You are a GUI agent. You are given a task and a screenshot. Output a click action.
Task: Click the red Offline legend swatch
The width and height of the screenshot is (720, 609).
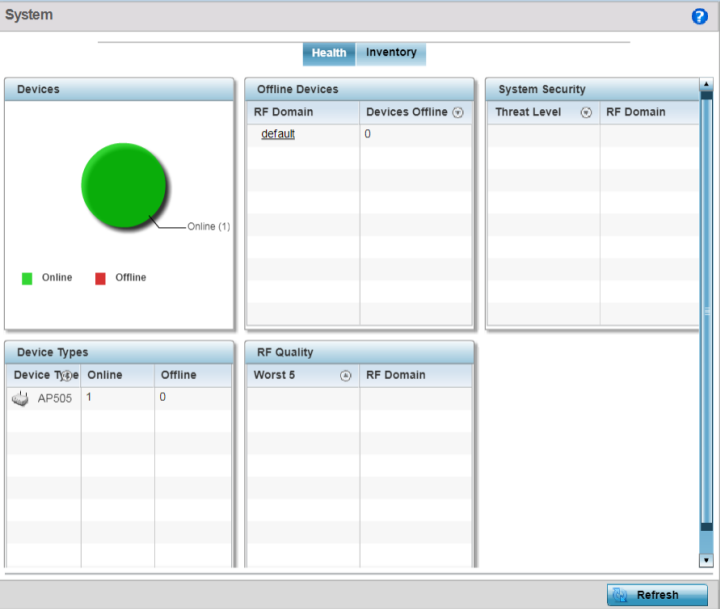(x=100, y=278)
